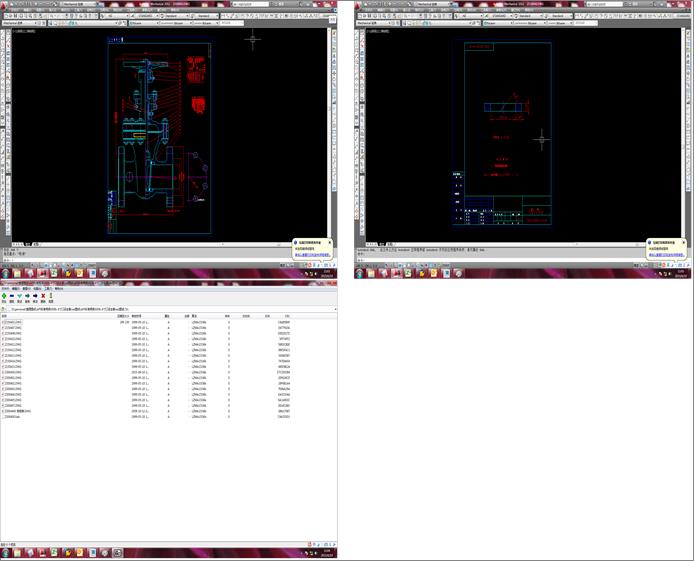
Task: Click the vertical scrollbar of left AutoCAD drawing
Action: tap(329, 133)
